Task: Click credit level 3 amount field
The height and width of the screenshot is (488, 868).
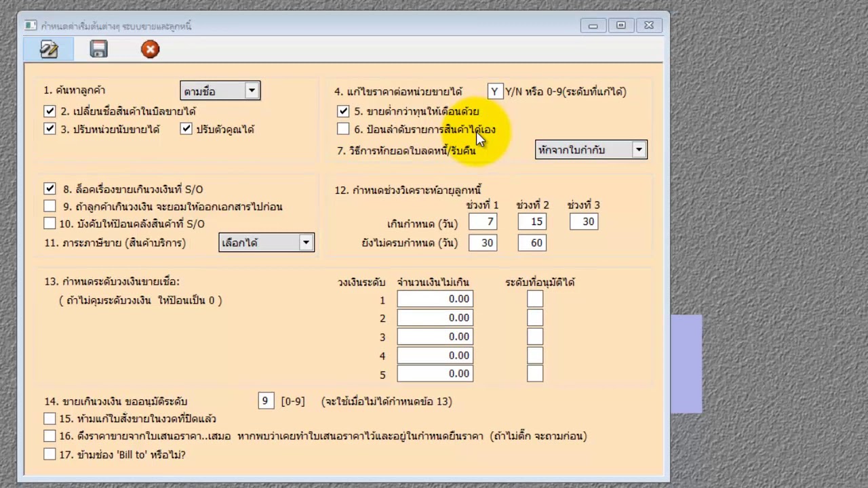Action: pos(435,336)
